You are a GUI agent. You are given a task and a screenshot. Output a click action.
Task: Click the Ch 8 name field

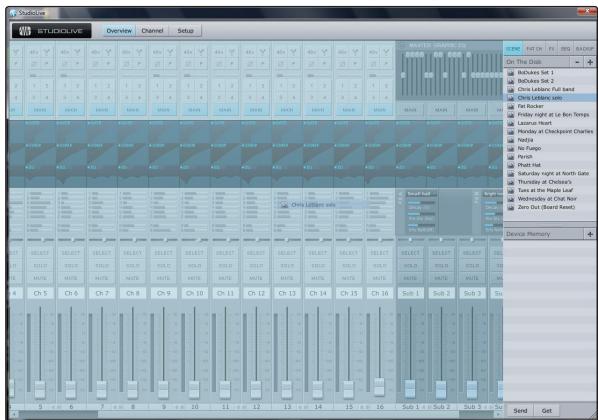click(133, 293)
